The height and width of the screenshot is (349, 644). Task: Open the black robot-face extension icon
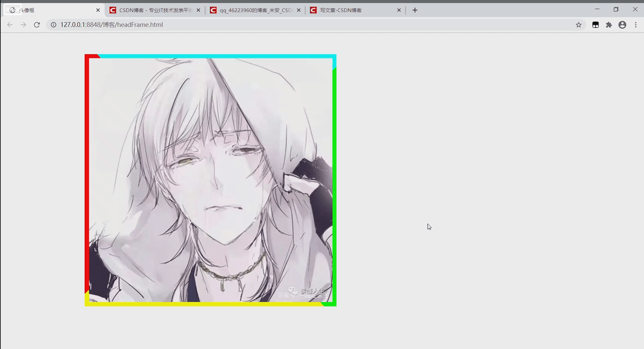pyautogui.click(x=596, y=25)
